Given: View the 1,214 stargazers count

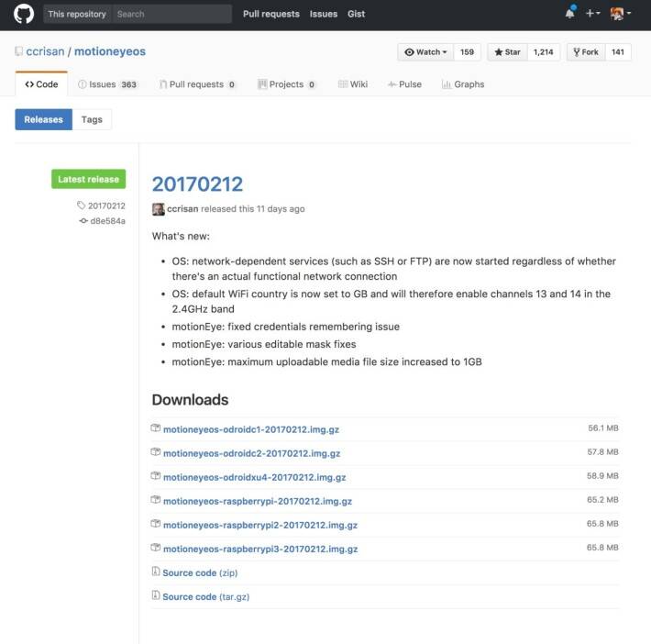Looking at the screenshot, I should tap(543, 52).
